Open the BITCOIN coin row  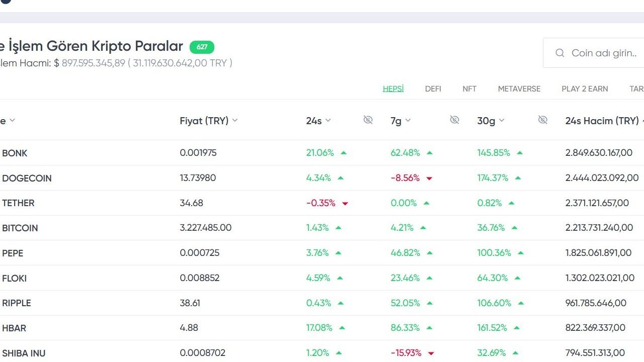322,228
